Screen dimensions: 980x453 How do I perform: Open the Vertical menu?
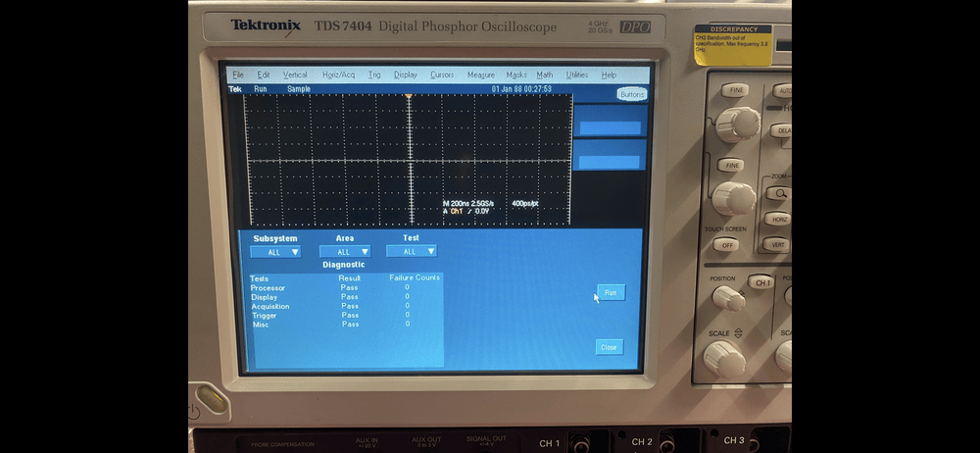tap(295, 75)
